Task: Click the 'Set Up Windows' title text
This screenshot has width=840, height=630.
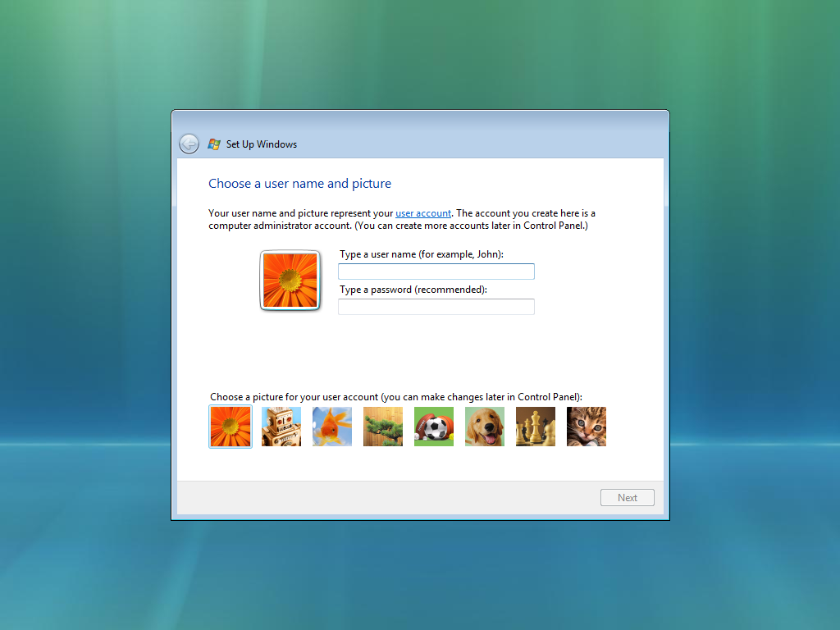Action: pos(262,144)
